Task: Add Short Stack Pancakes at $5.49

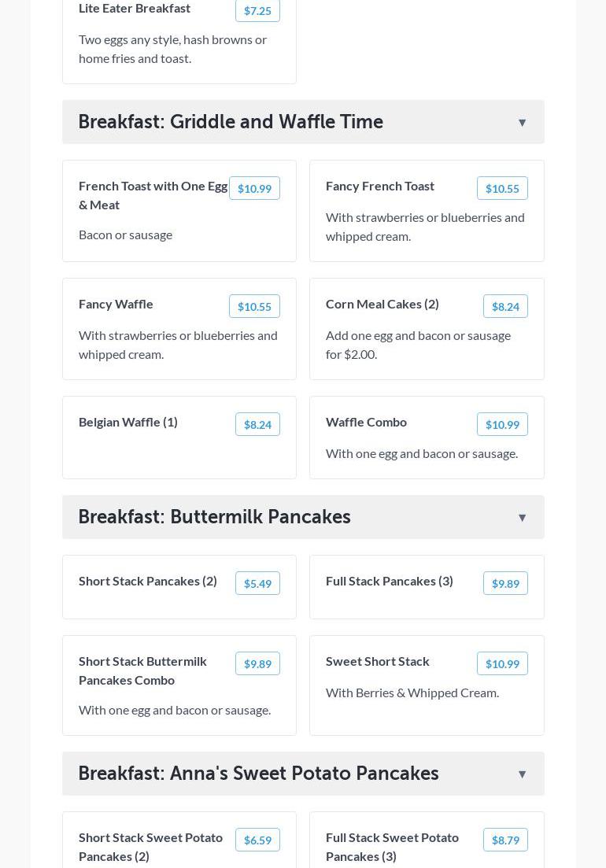Action: point(257,584)
